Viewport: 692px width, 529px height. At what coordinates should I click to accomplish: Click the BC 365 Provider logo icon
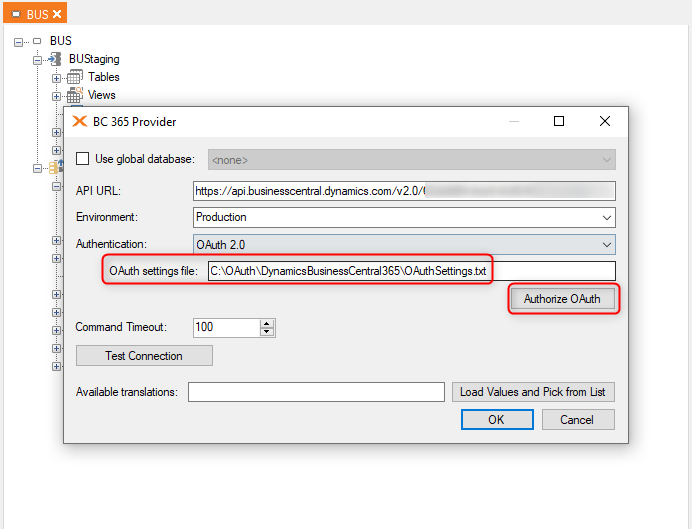pyautogui.click(x=80, y=121)
